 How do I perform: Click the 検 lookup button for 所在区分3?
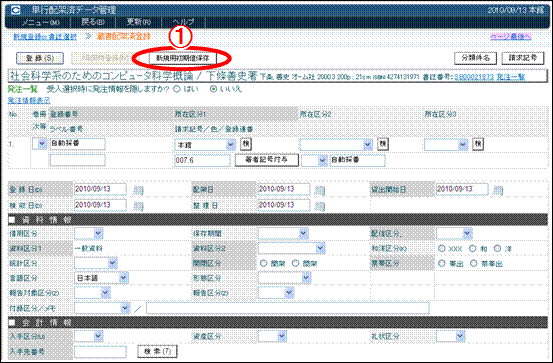pyautogui.click(x=478, y=144)
